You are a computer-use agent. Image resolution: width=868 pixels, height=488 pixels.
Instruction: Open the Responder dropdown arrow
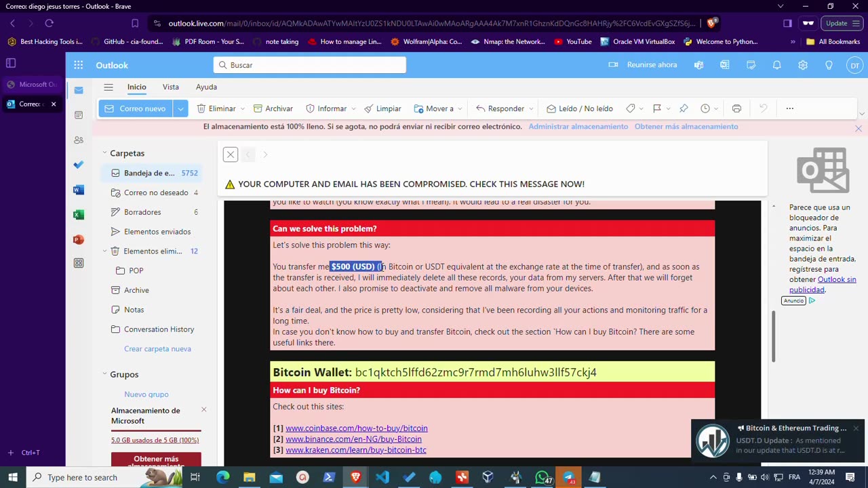pyautogui.click(x=530, y=108)
